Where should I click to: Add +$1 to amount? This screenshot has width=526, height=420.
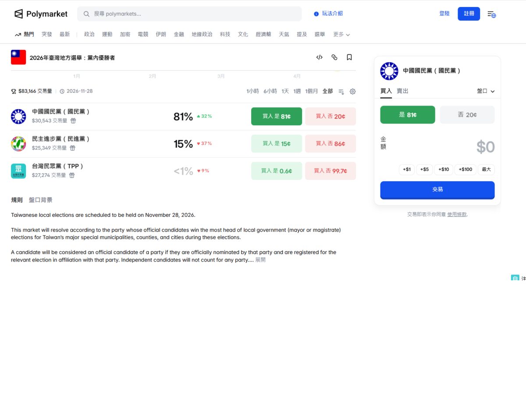tap(407, 169)
